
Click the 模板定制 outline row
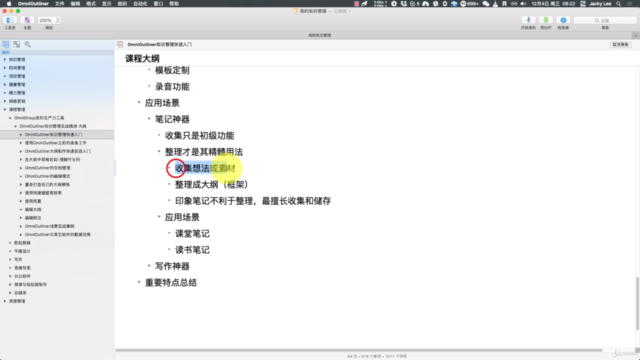(x=172, y=70)
